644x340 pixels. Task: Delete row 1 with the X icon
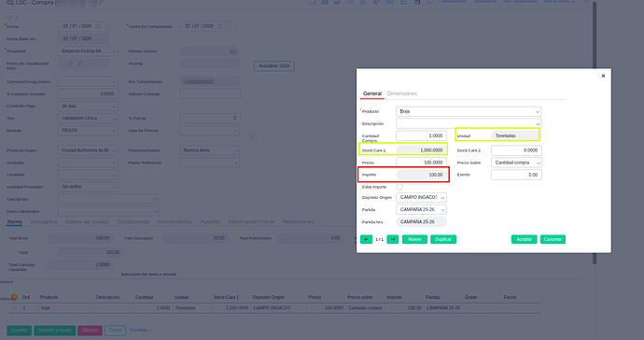pos(15,308)
